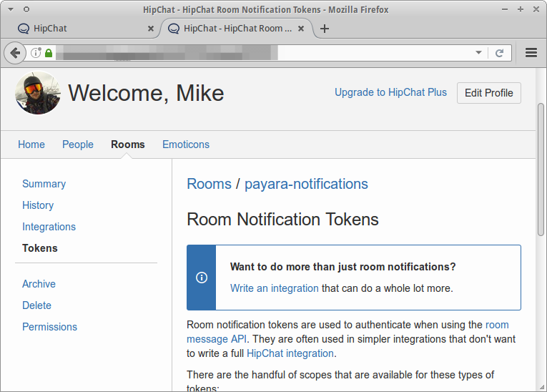Open Permissions in the sidebar

49,327
